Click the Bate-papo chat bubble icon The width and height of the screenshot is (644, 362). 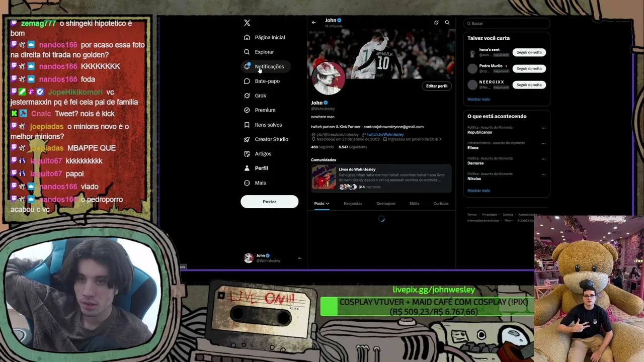tap(247, 81)
